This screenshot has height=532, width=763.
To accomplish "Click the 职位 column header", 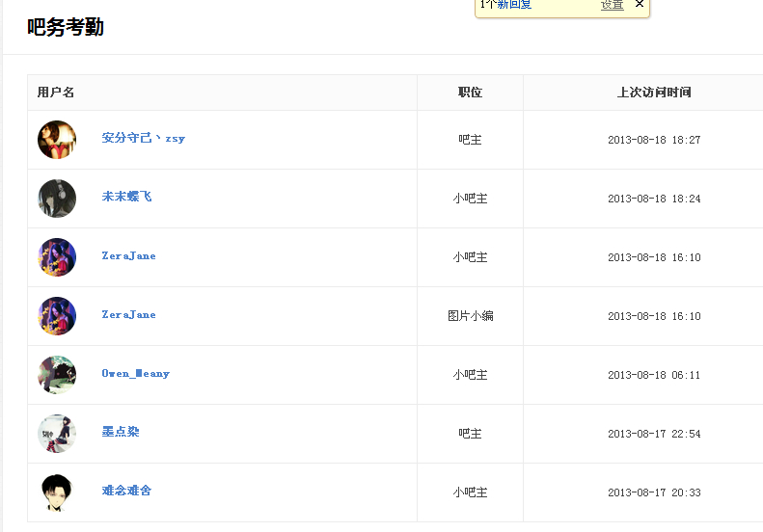I will (470, 93).
